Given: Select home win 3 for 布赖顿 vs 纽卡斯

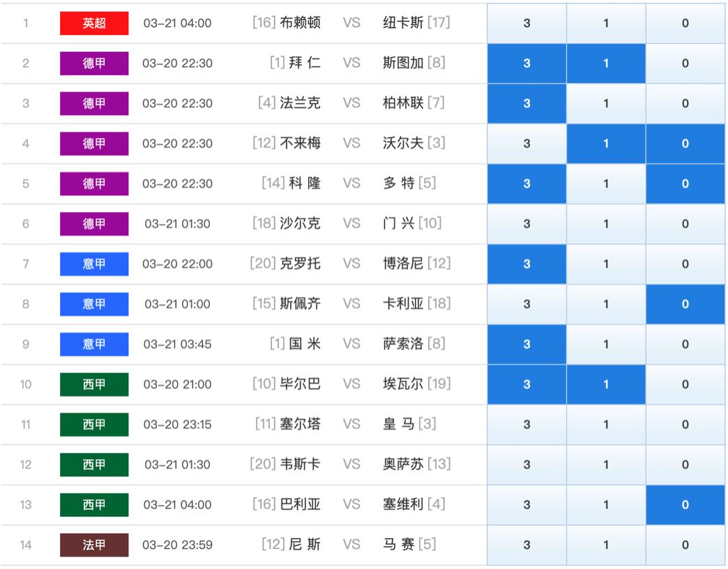Looking at the screenshot, I should point(526,23).
